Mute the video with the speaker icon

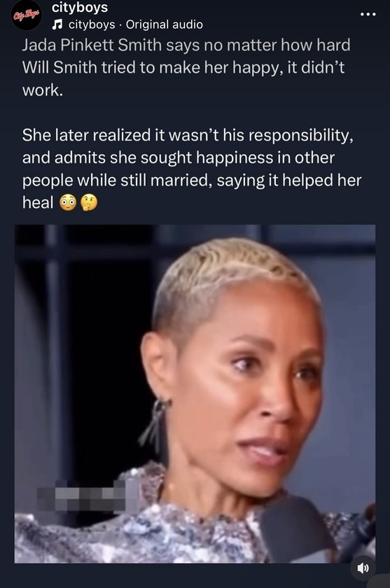(x=363, y=568)
